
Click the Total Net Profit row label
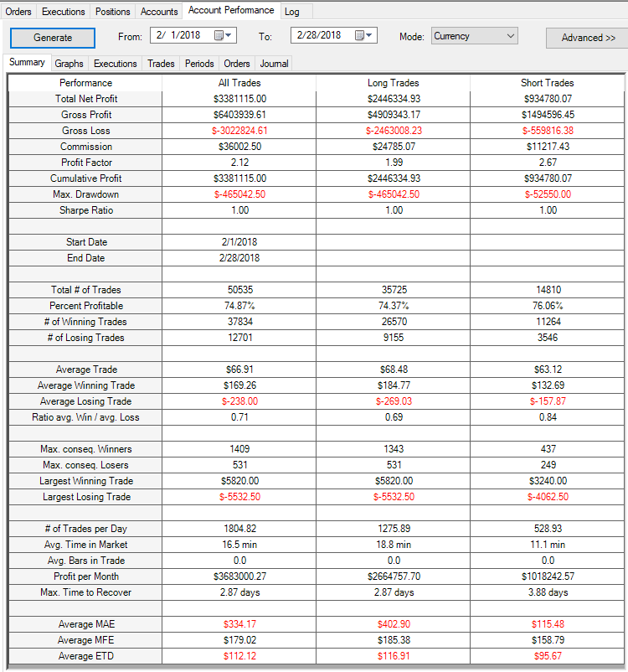[86, 99]
